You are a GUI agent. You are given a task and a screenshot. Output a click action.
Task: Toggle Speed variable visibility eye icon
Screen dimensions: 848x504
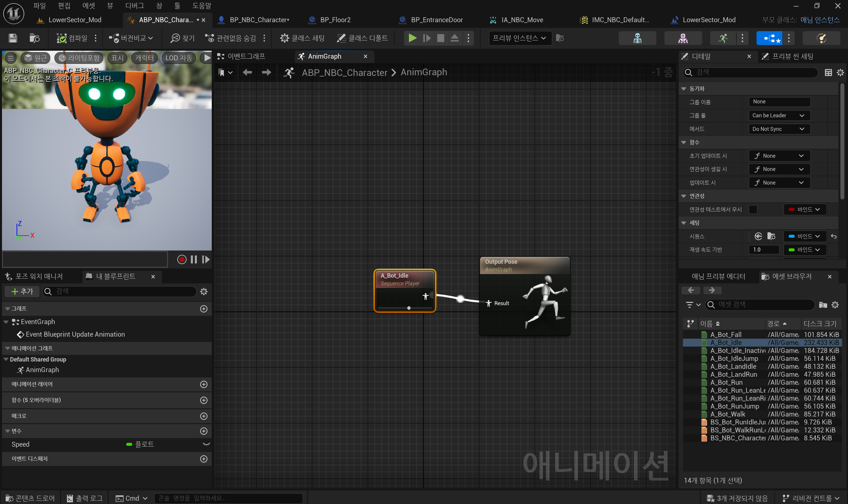(206, 444)
